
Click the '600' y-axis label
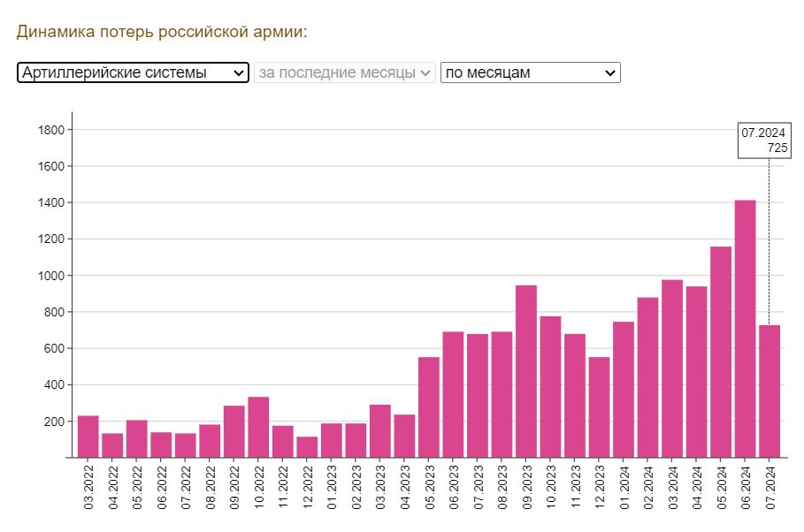pyautogui.click(x=54, y=348)
